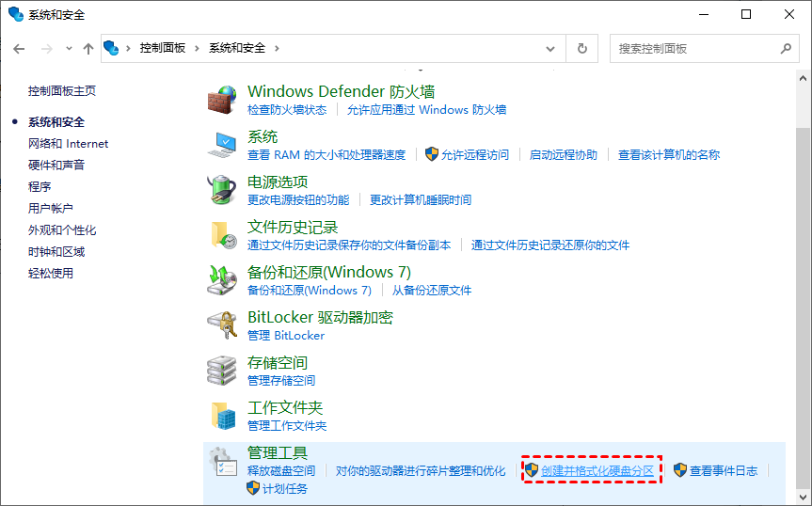Click 检查防火墙状态 link
The width and height of the screenshot is (812, 506).
287,110
